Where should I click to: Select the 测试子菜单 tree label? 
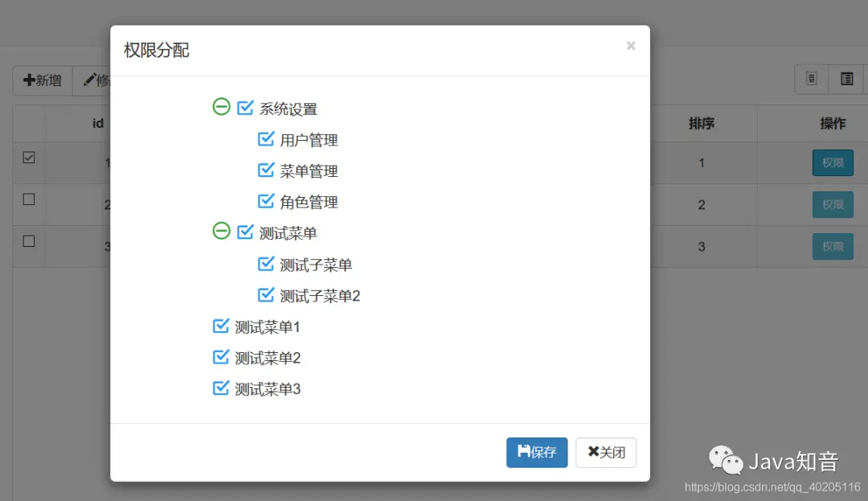pyautogui.click(x=316, y=265)
